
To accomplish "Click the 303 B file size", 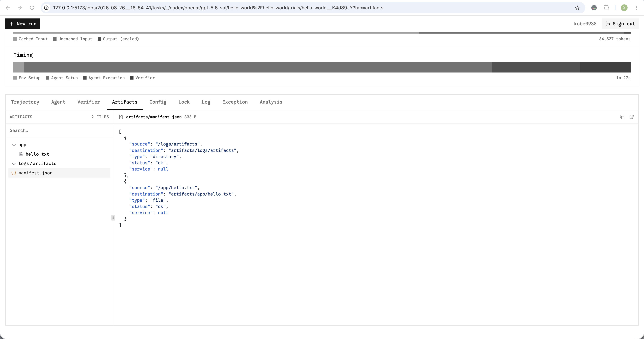I will (190, 117).
